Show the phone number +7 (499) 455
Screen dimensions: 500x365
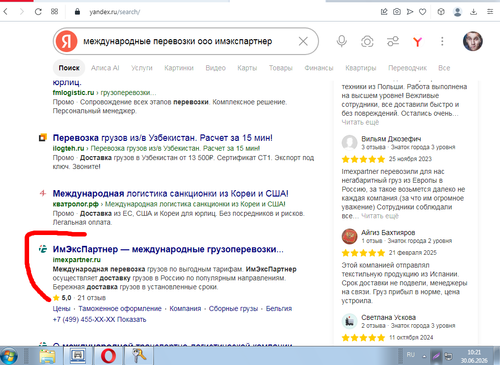(x=99, y=319)
